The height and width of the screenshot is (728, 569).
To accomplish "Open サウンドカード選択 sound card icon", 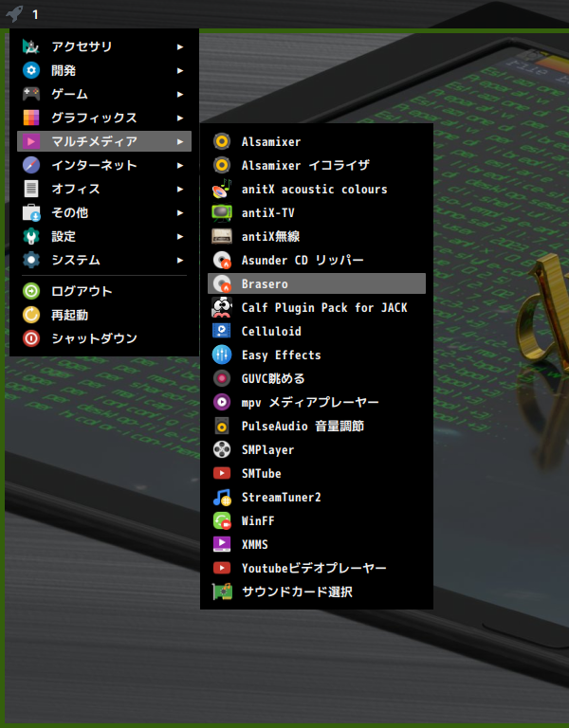I will [222, 591].
